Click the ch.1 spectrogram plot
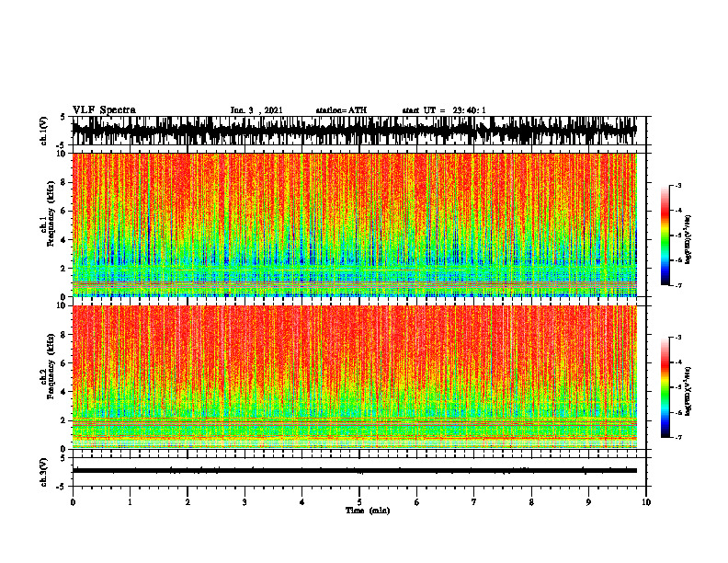 pyautogui.click(x=354, y=224)
